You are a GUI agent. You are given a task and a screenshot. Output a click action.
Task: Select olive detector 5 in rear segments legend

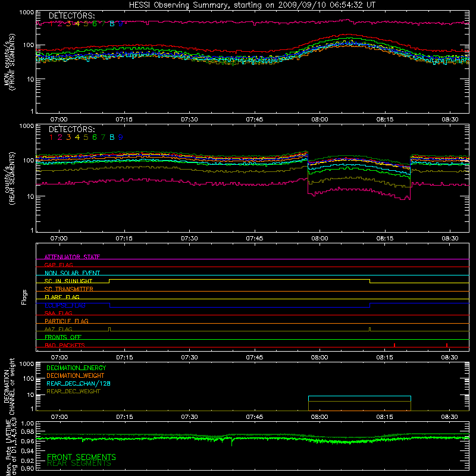pos(86,137)
